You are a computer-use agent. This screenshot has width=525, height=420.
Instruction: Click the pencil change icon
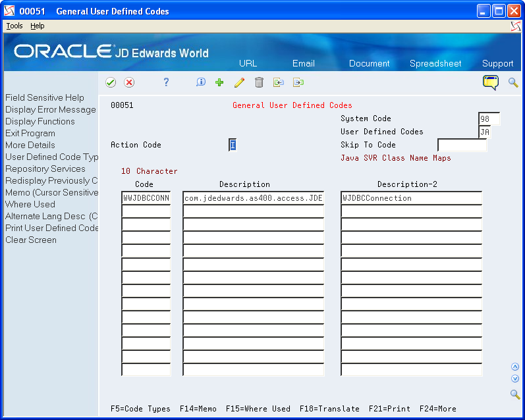pyautogui.click(x=239, y=82)
